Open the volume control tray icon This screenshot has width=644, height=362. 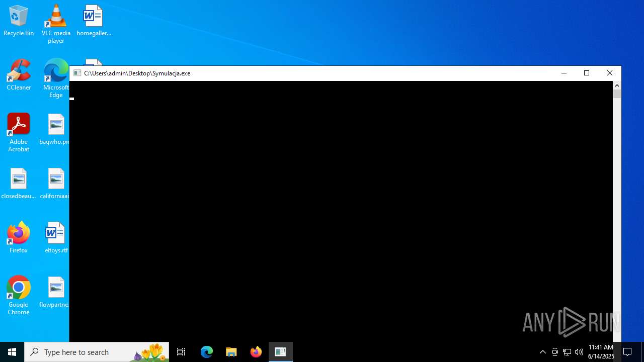(x=579, y=352)
